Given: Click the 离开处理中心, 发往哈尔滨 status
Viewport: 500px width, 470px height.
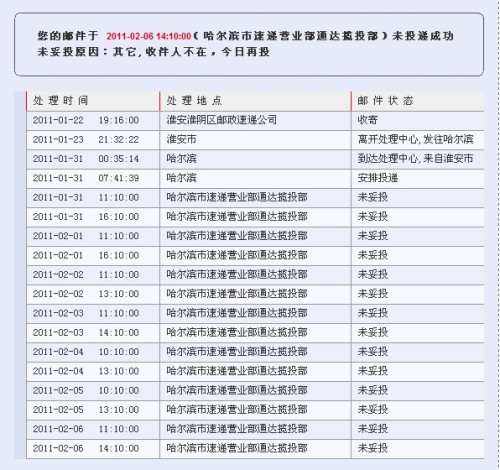Looking at the screenshot, I should tap(415, 139).
